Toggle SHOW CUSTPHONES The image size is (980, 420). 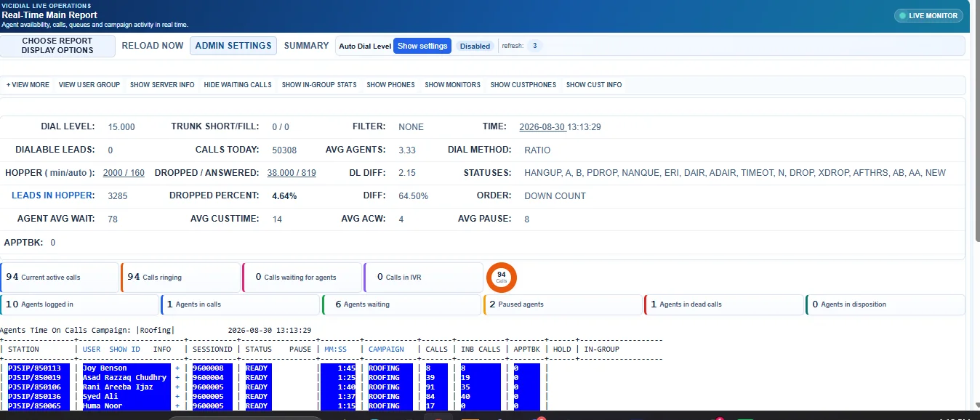(523, 85)
